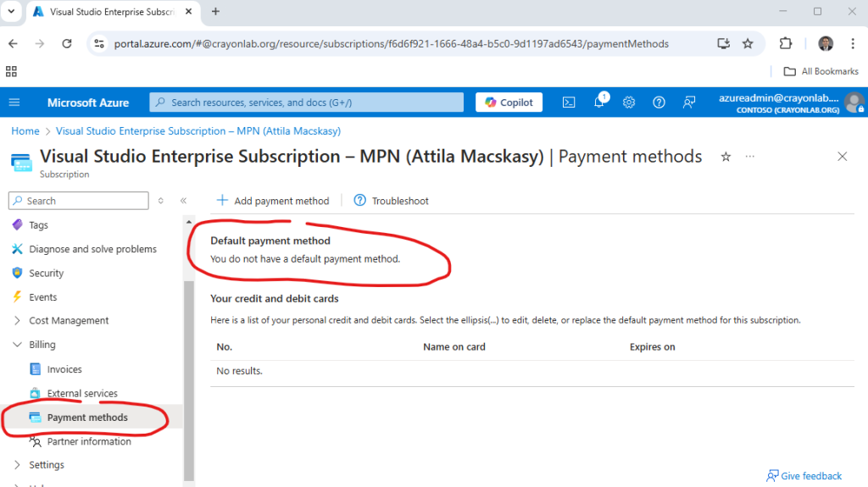Collapse the sidebar with double chevron

tap(183, 201)
